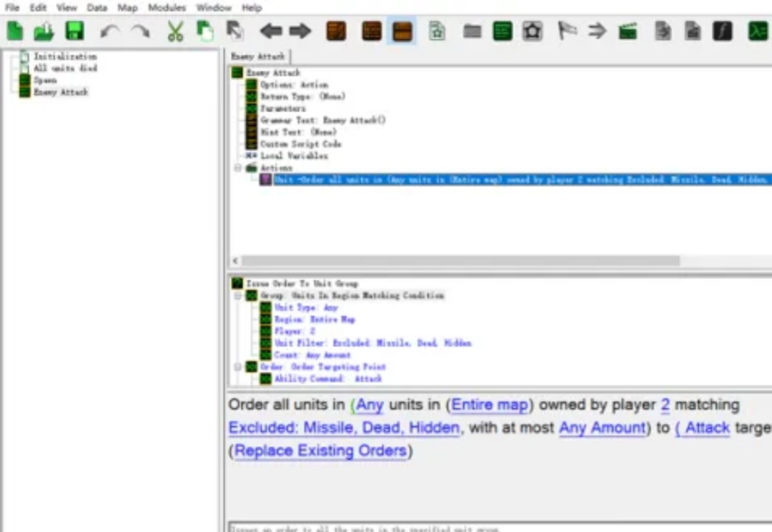Viewport: 772px width, 532px height.
Task: Click the Any unit type link
Action: coord(370,405)
